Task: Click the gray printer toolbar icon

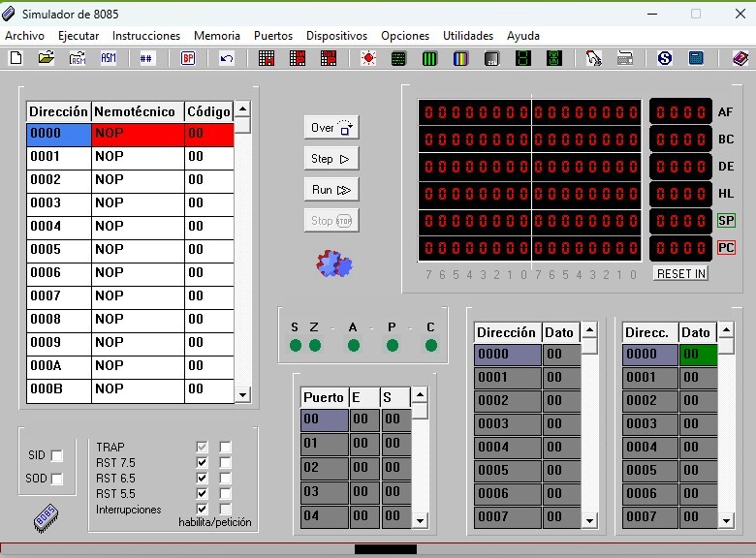Action: click(625, 58)
